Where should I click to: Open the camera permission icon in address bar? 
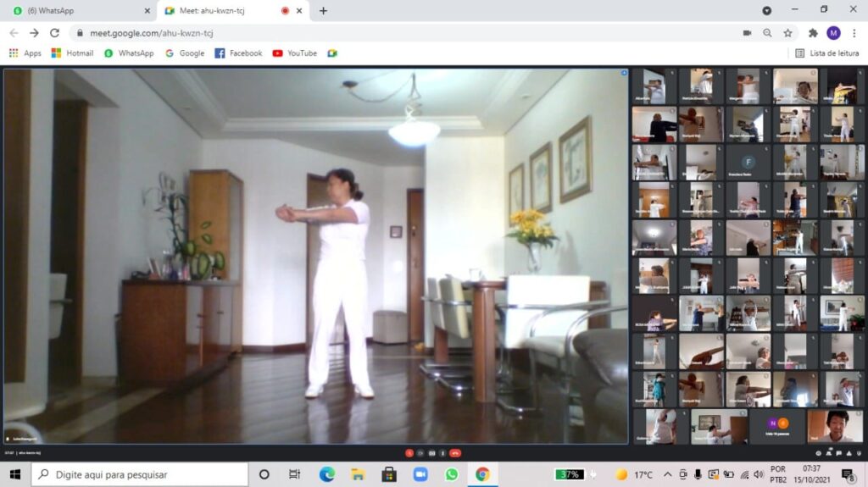pyautogui.click(x=747, y=33)
